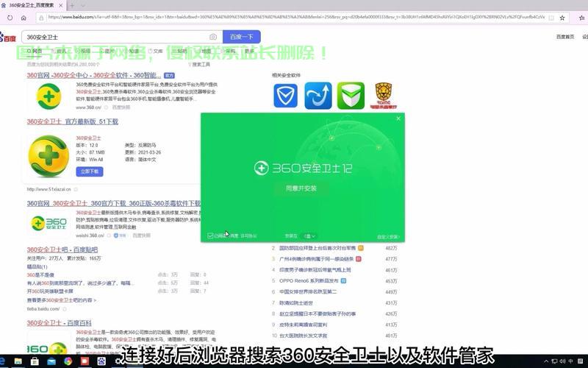
Task: Open the 许可协议 link in installer
Action: pyautogui.click(x=248, y=236)
